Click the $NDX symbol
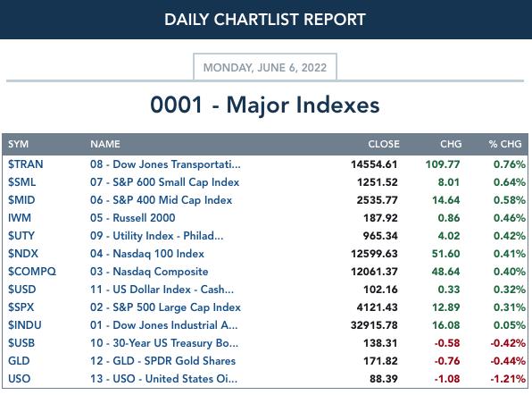This screenshot has width=532, height=395. (23, 254)
